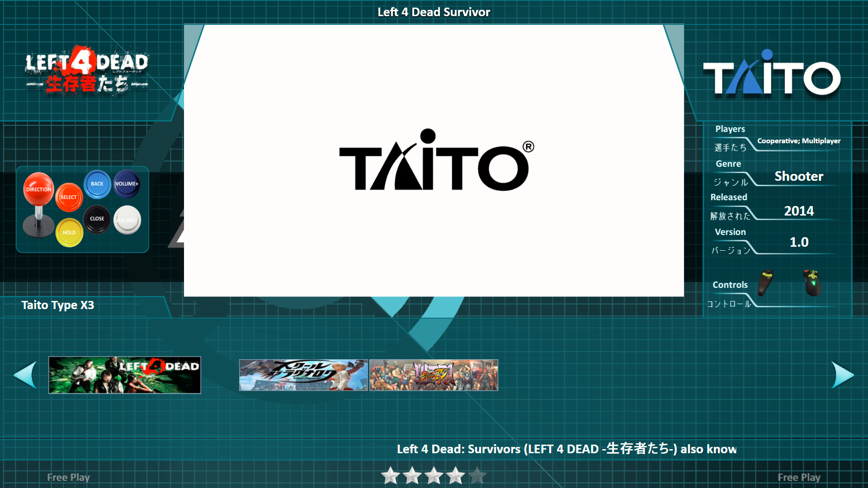Click the Taito Type X3 system label
This screenshot has height=488, width=868.
click(58, 305)
